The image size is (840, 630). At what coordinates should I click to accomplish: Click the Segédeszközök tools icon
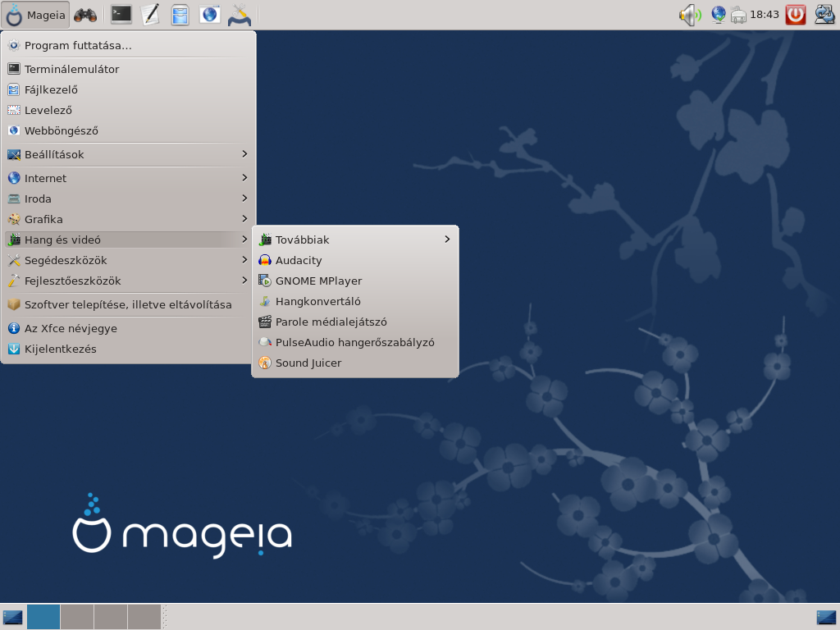14,260
